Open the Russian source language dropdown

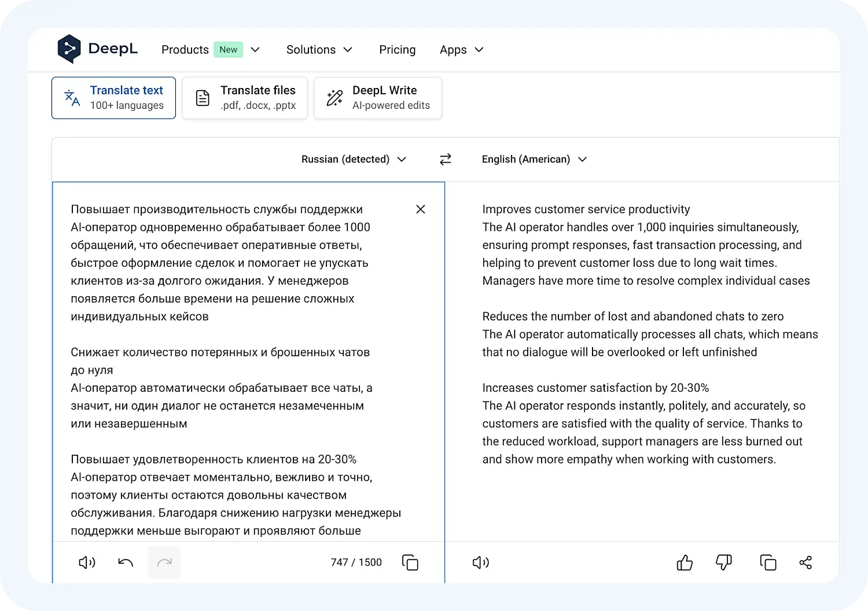[354, 159]
